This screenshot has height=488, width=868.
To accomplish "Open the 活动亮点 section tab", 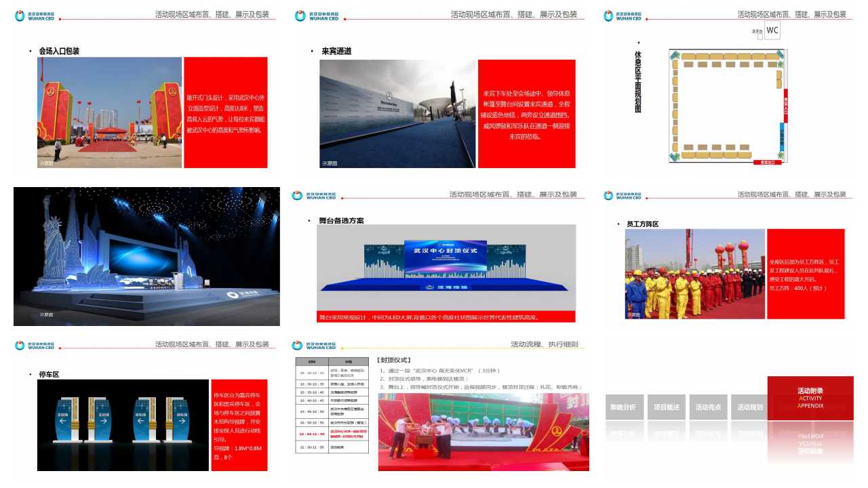I will click(708, 407).
